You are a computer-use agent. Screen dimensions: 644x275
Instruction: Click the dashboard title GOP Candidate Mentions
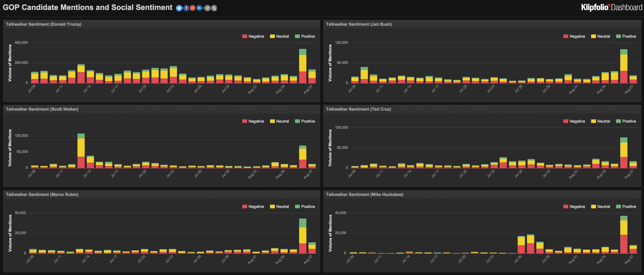[x=88, y=7]
